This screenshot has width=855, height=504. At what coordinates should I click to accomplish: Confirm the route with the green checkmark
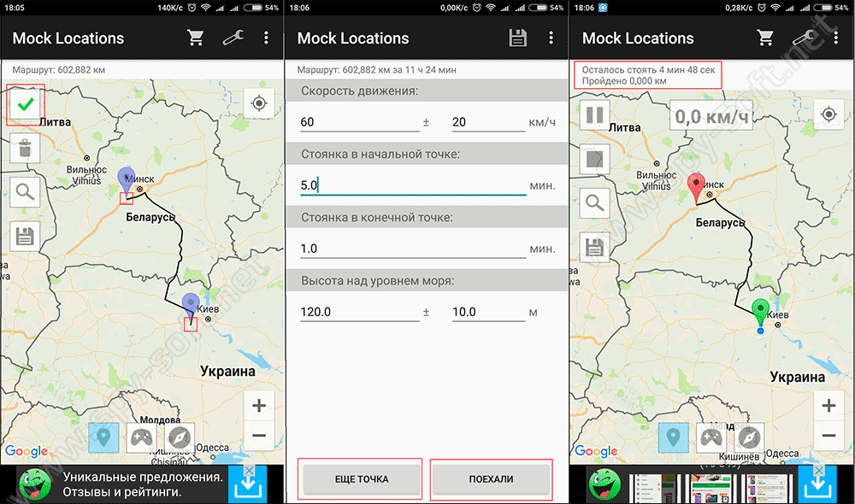pyautogui.click(x=26, y=105)
